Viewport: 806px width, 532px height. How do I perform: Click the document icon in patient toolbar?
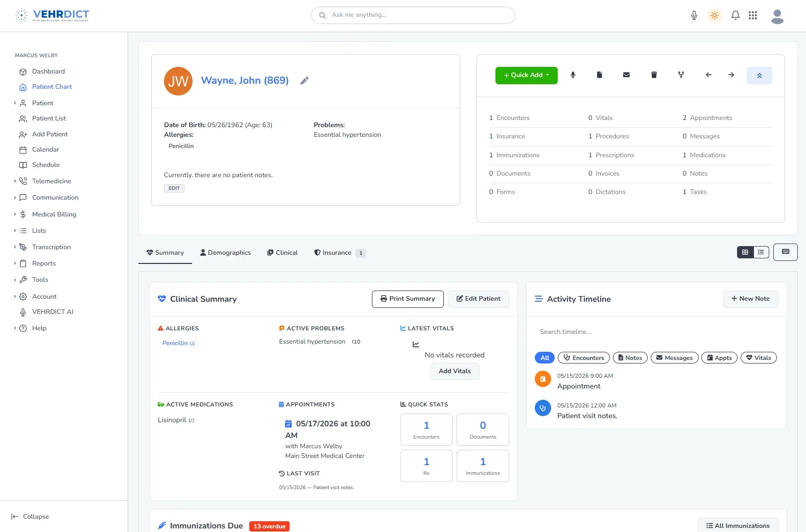click(x=599, y=75)
